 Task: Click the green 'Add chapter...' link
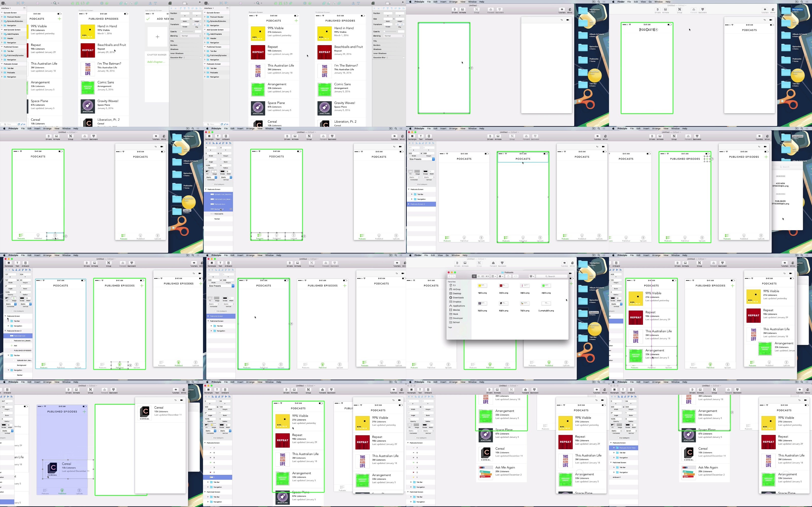click(156, 62)
